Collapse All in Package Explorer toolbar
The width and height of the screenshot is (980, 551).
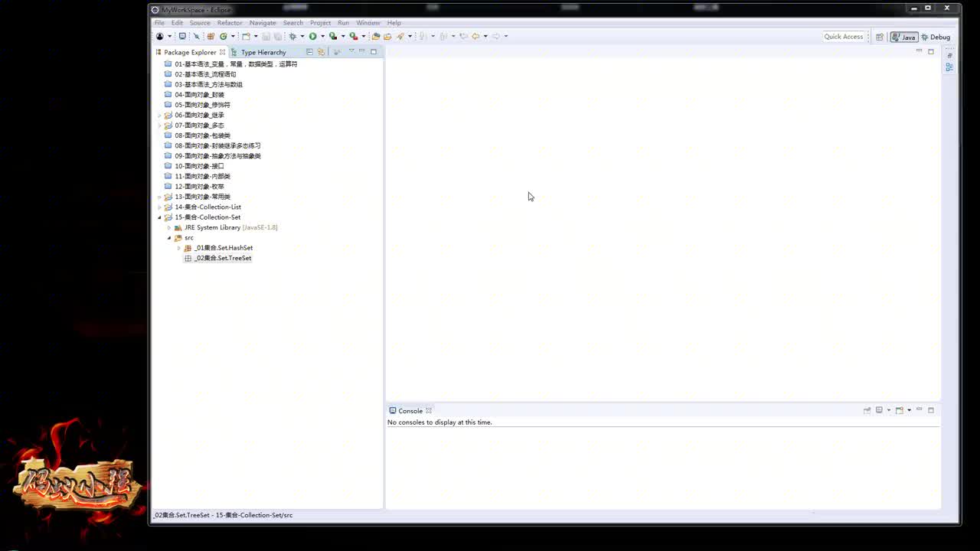click(x=309, y=52)
